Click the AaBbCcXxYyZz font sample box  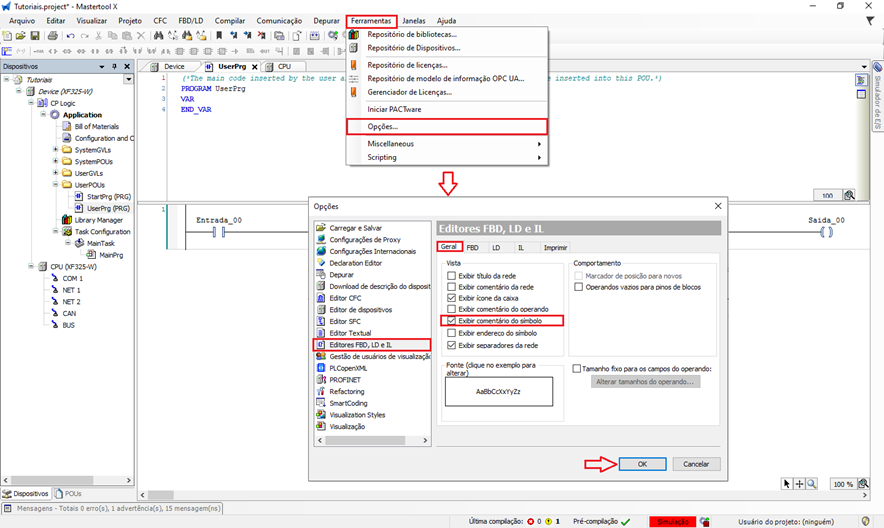tap(498, 392)
